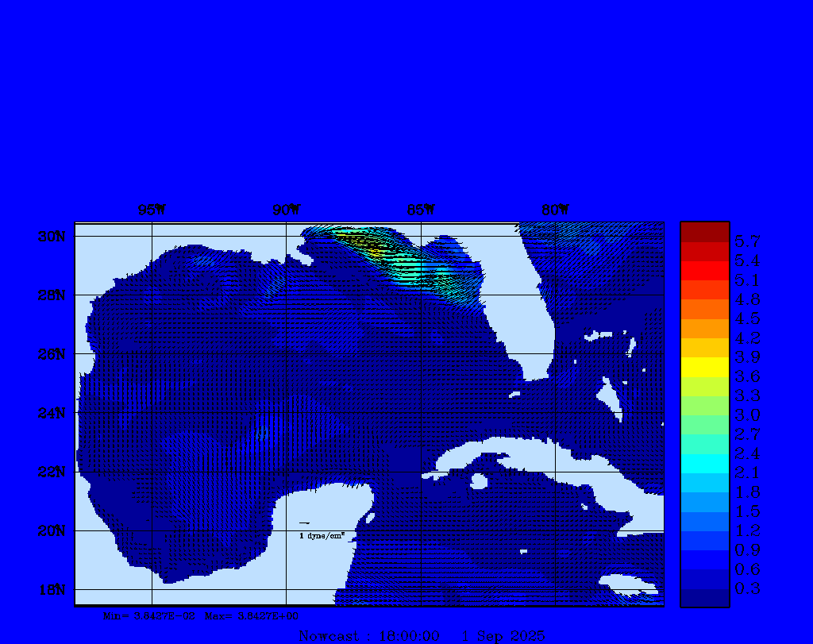The image size is (813, 644).
Task: Click the yellow band on the color scale
Action: click(x=704, y=367)
